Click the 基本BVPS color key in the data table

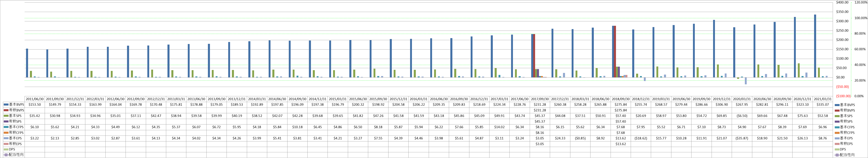6,105
